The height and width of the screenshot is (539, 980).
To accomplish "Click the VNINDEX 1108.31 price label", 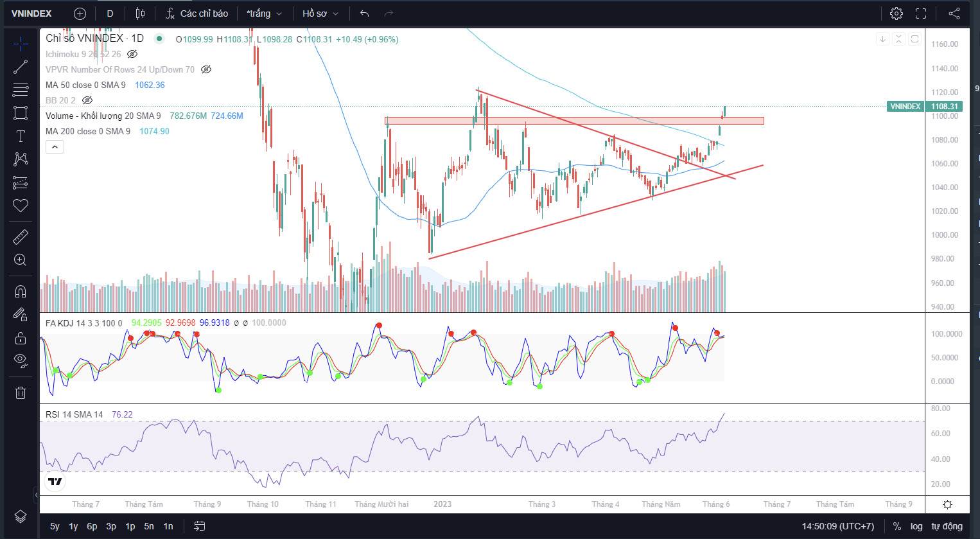I will pos(923,107).
